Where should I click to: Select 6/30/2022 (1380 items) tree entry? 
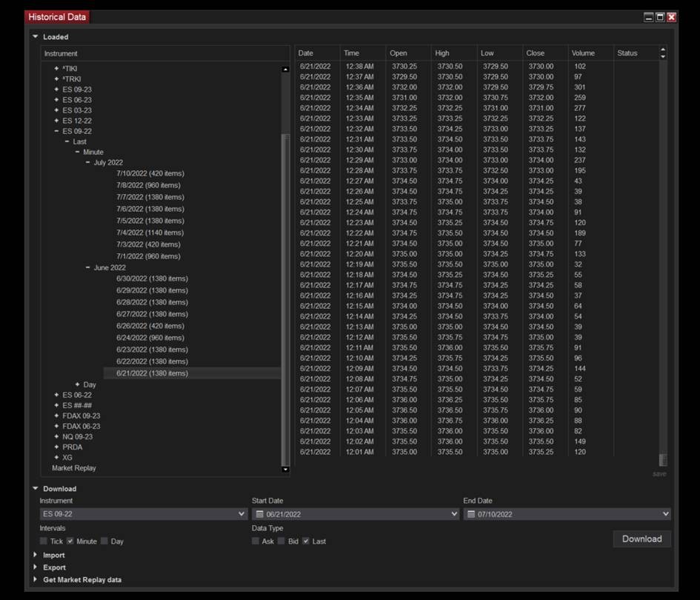pyautogui.click(x=153, y=279)
